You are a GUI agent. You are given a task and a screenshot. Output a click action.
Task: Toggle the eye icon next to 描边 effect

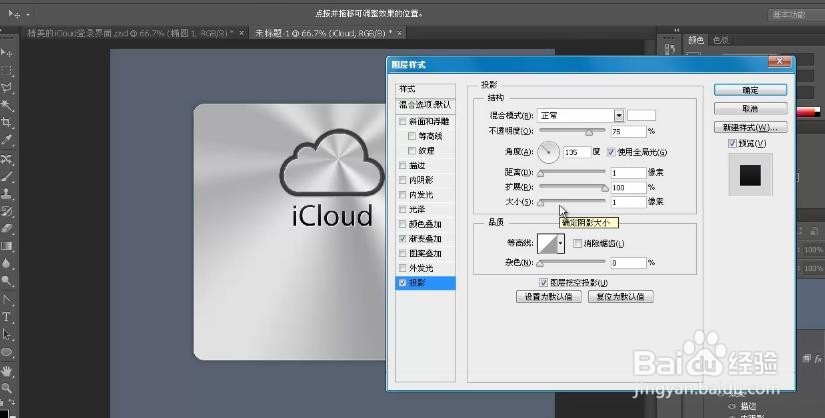tap(732, 406)
